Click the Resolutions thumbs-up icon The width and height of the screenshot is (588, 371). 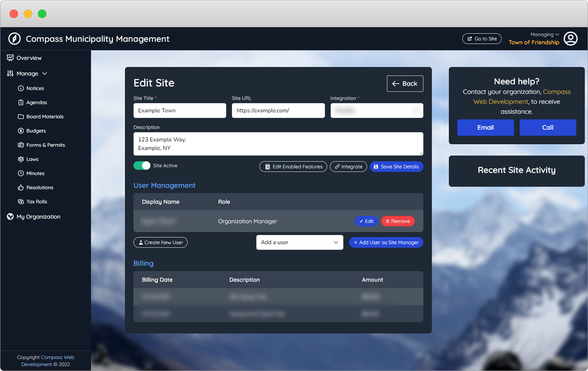pos(21,187)
